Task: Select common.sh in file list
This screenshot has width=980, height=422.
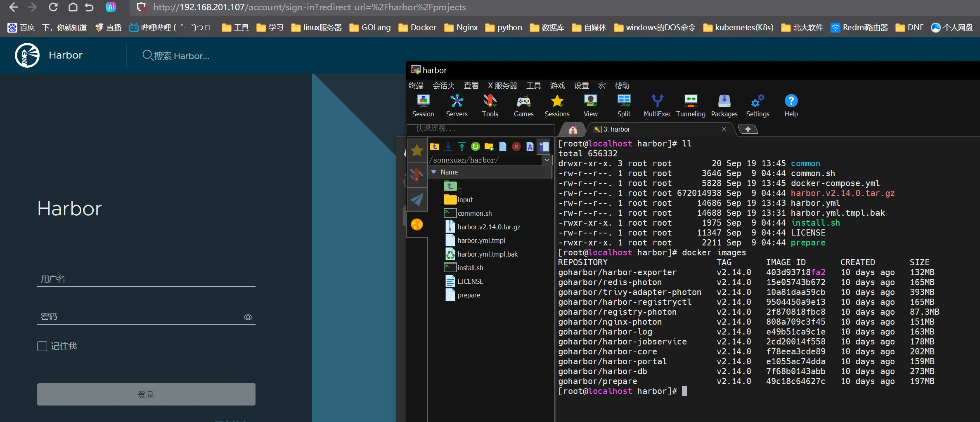Action: tap(468, 213)
